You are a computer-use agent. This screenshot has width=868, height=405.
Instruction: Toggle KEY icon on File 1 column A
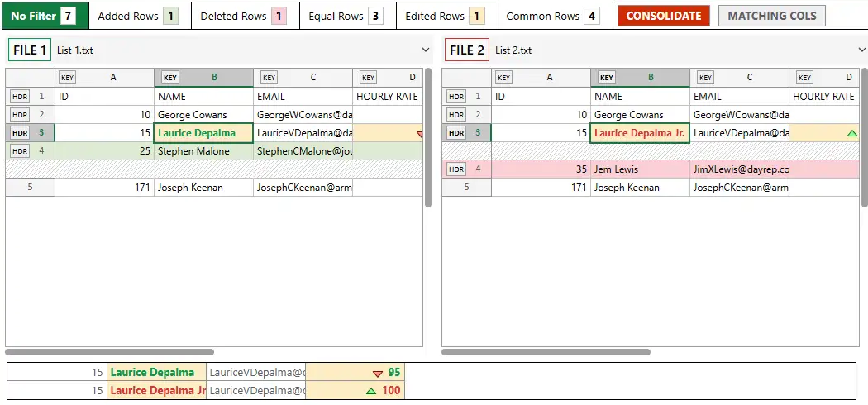point(68,78)
